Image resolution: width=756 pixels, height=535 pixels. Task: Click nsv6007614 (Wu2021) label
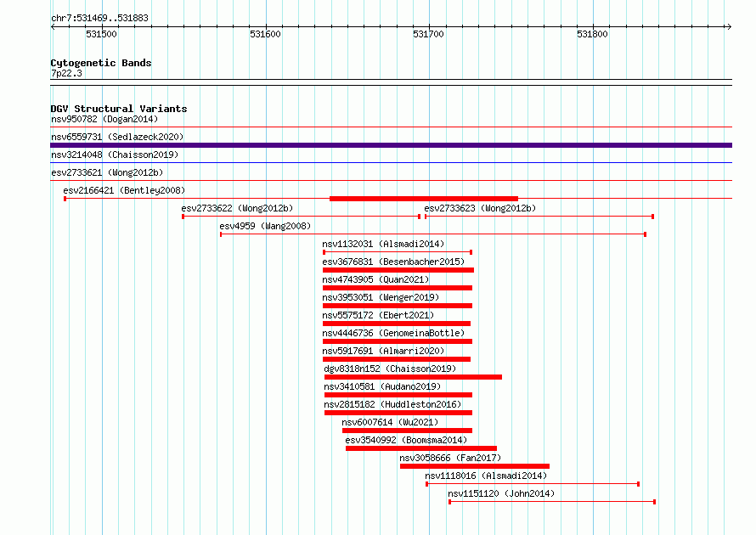tap(390, 422)
